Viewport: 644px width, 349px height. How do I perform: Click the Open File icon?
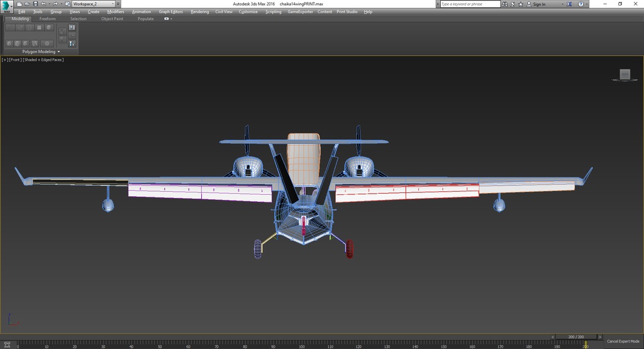27,4
